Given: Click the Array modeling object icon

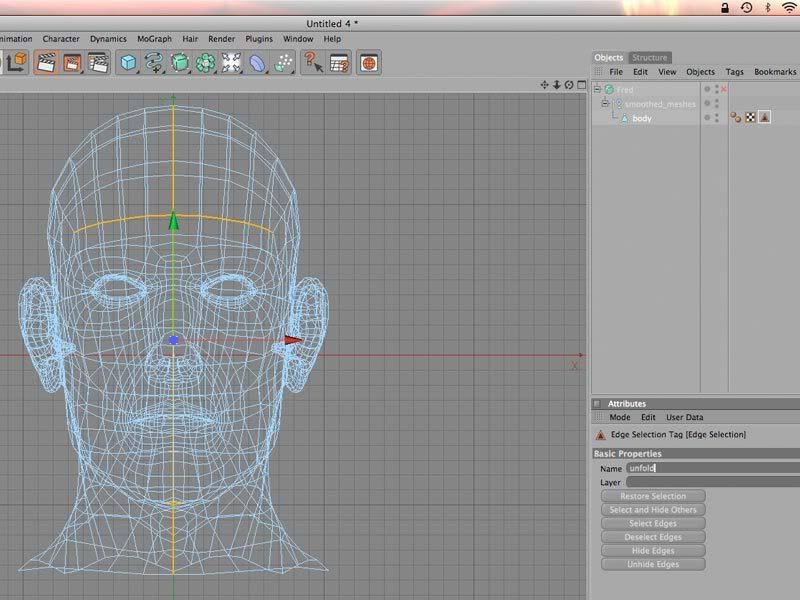Looking at the screenshot, I should (x=206, y=63).
